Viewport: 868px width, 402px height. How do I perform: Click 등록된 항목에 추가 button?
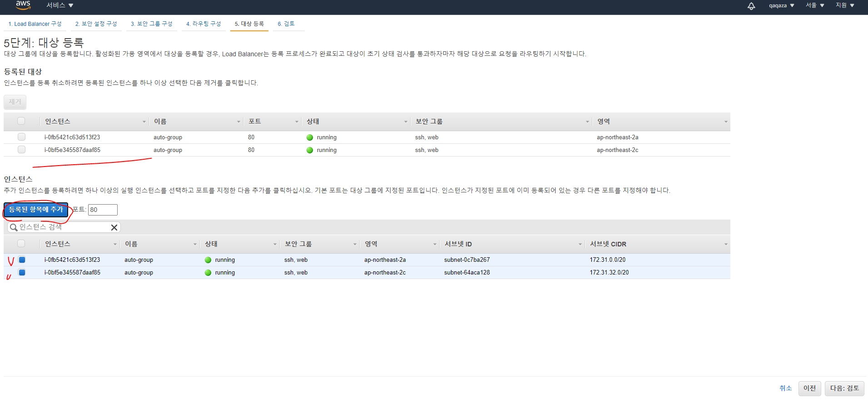[36, 210]
